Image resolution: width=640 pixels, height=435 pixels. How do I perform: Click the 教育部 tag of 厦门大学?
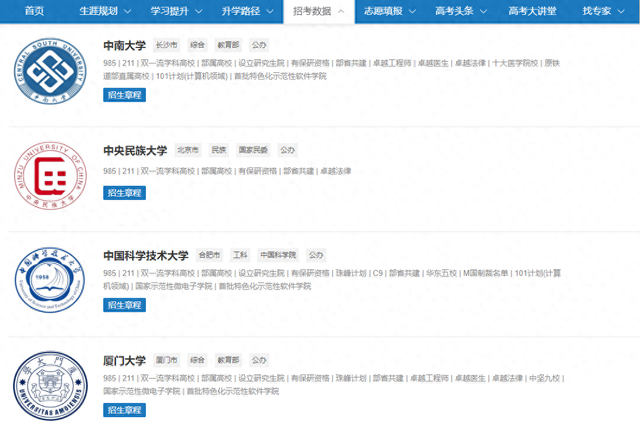point(228,360)
